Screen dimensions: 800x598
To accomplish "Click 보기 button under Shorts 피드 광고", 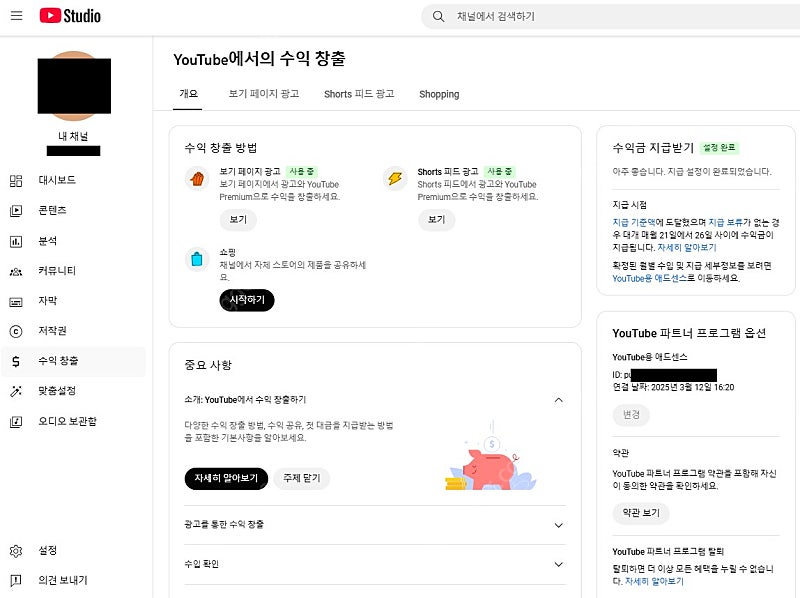I will point(436,220).
